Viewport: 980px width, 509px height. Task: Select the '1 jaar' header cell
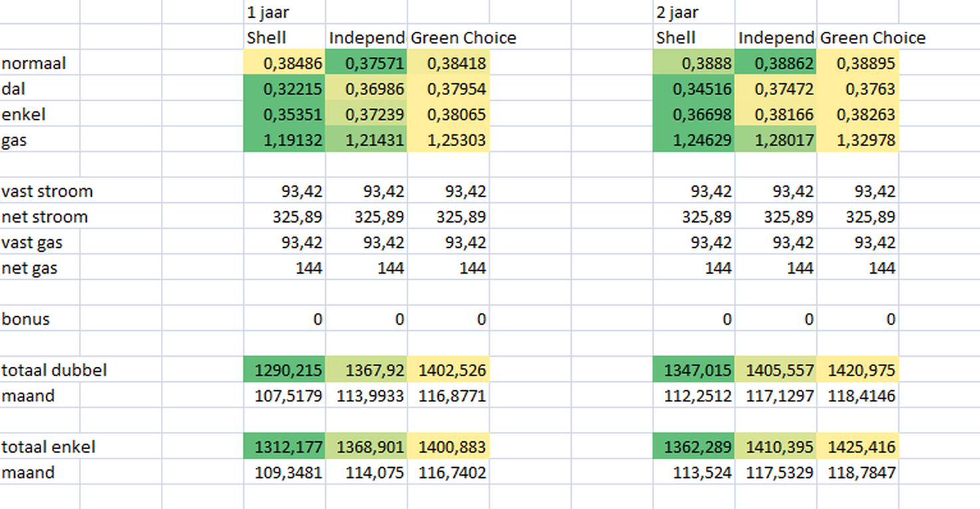coord(285,12)
